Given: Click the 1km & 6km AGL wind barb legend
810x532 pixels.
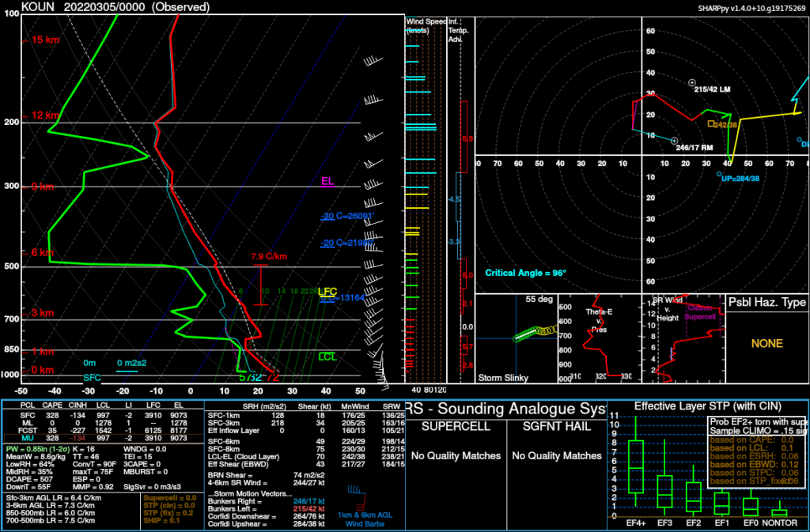Looking at the screenshot, I should coord(366,516).
